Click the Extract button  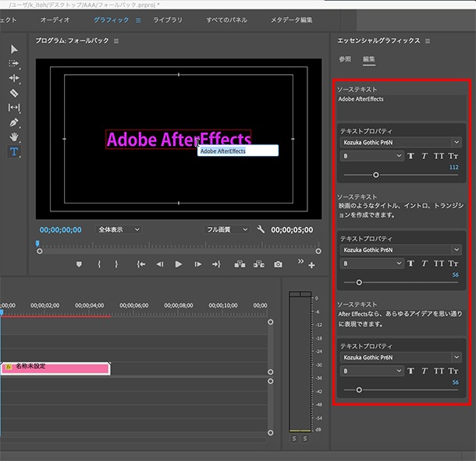[259, 264]
